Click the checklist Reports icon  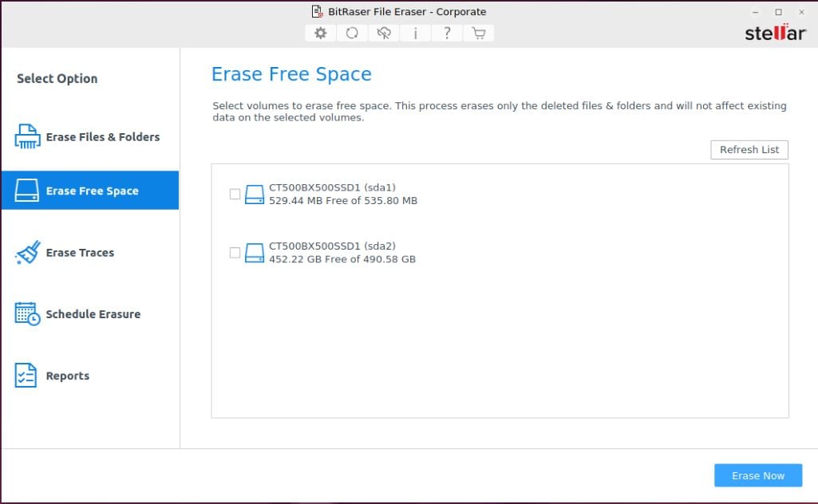[x=26, y=376]
